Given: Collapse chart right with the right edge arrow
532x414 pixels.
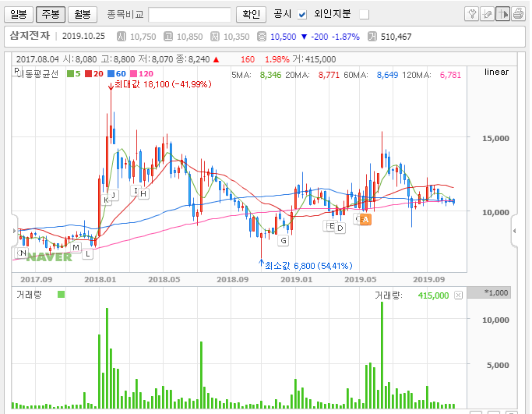Looking at the screenshot, I should tap(514, 231).
